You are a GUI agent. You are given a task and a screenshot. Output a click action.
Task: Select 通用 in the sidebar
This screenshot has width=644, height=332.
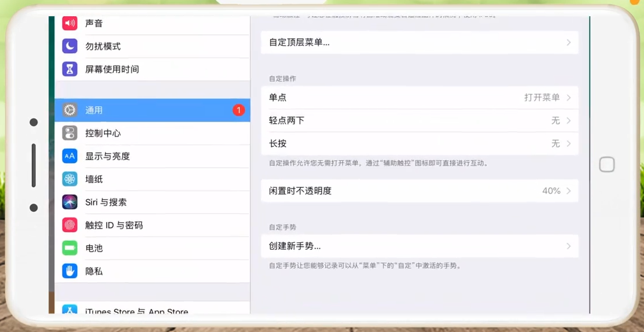click(152, 110)
